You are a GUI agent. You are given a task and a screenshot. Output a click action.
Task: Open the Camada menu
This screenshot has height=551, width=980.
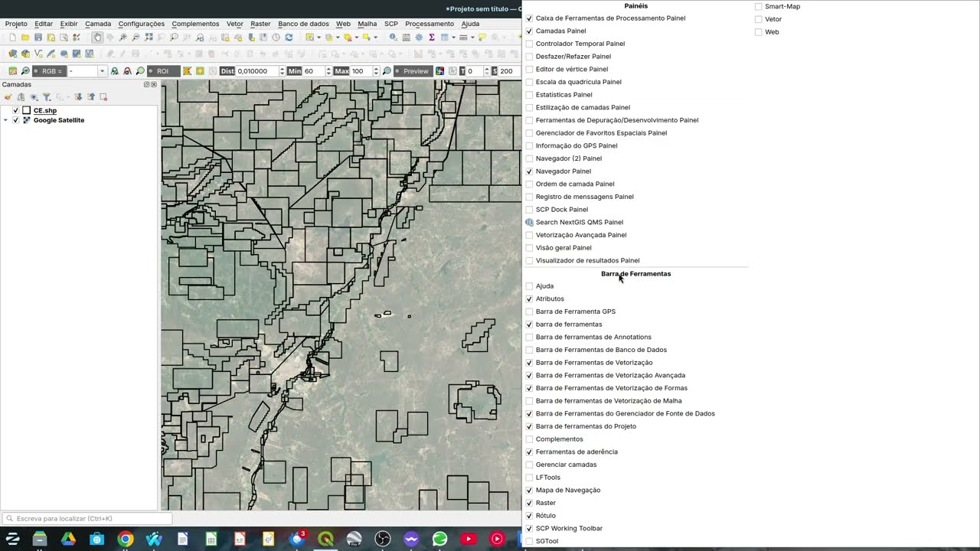98,24
